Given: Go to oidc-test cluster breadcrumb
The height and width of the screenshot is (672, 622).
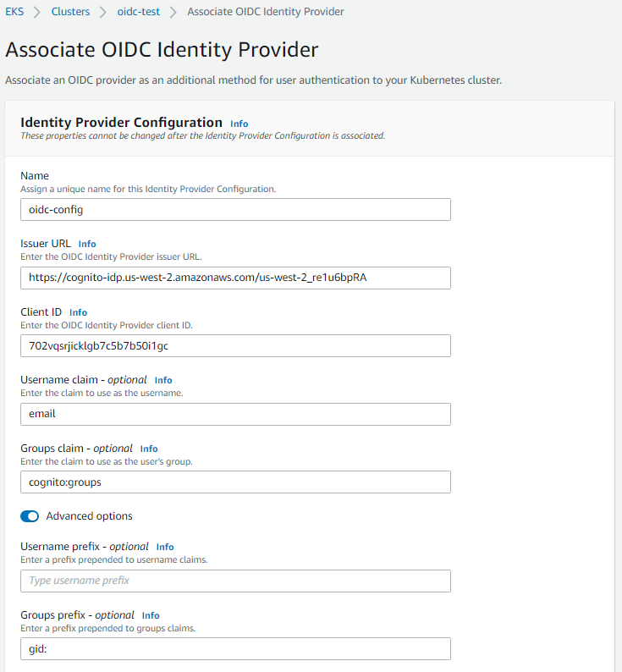Looking at the screenshot, I should [139, 12].
